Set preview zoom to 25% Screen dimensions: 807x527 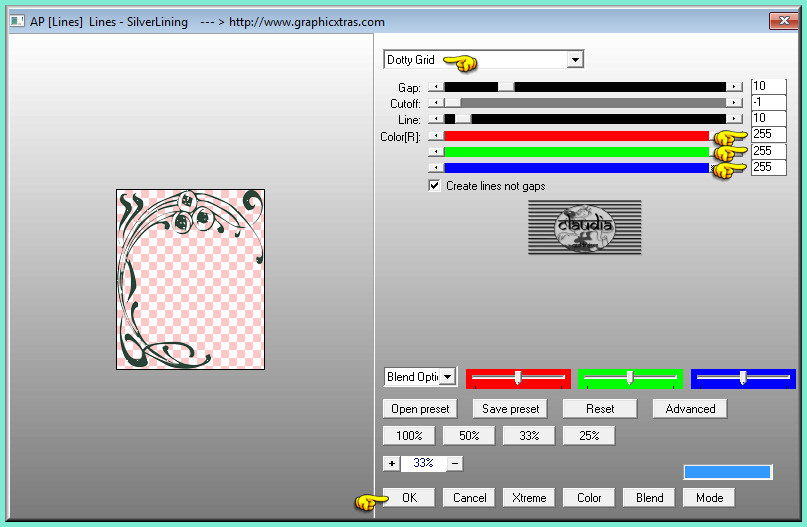(589, 436)
